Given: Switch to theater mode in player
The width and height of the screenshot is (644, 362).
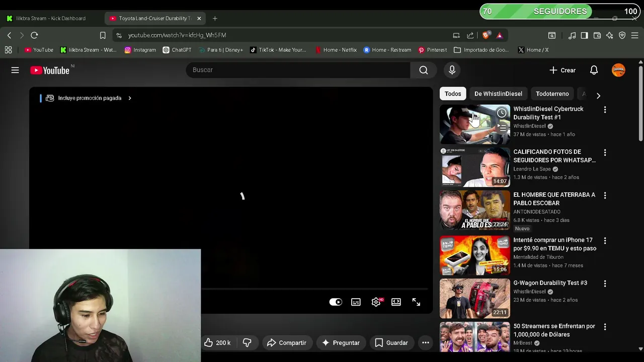Looking at the screenshot, I should pyautogui.click(x=396, y=302).
